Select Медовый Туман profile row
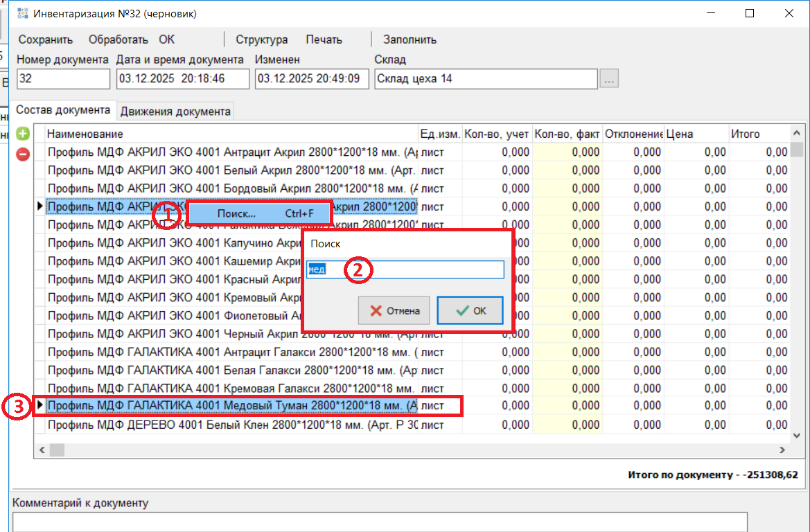 pos(233,405)
